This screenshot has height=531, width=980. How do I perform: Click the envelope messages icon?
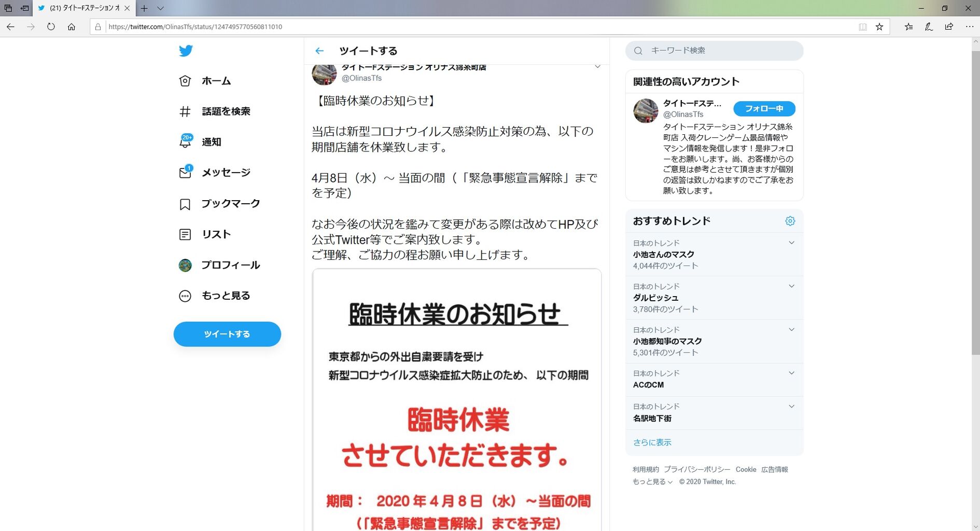coord(185,172)
